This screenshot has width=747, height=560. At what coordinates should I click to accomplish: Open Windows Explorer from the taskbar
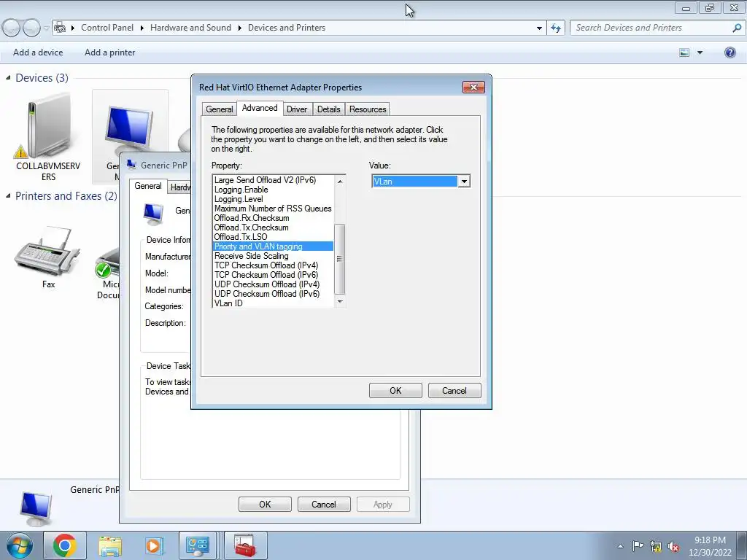(110, 545)
